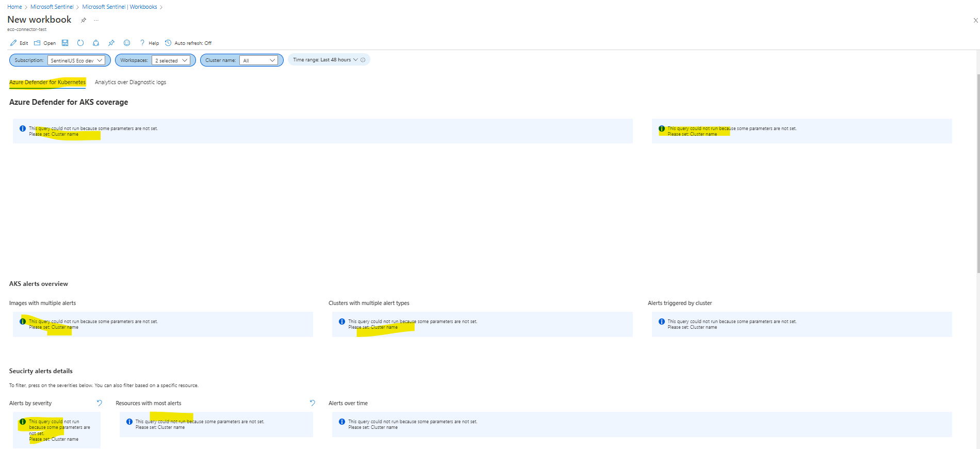Viewport: 980px width, 449px height.
Task: Open the Subscription dropdown showing SentinelUS Eco dev
Action: [x=76, y=60]
